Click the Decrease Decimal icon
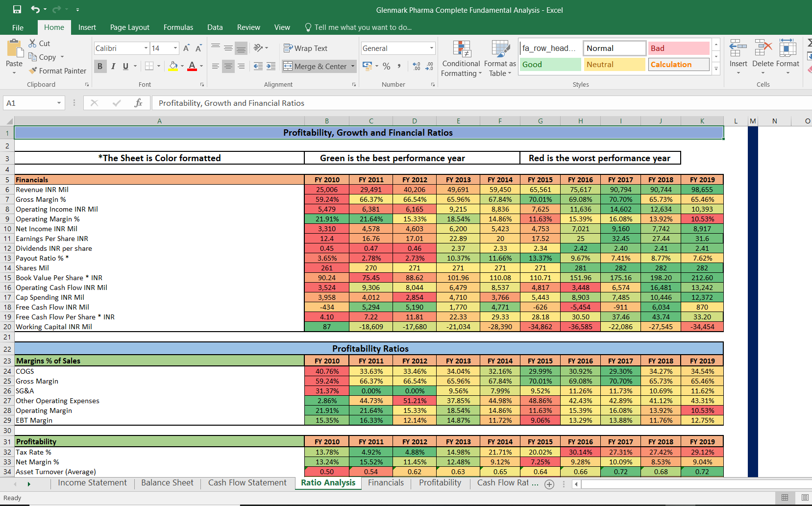 point(429,66)
